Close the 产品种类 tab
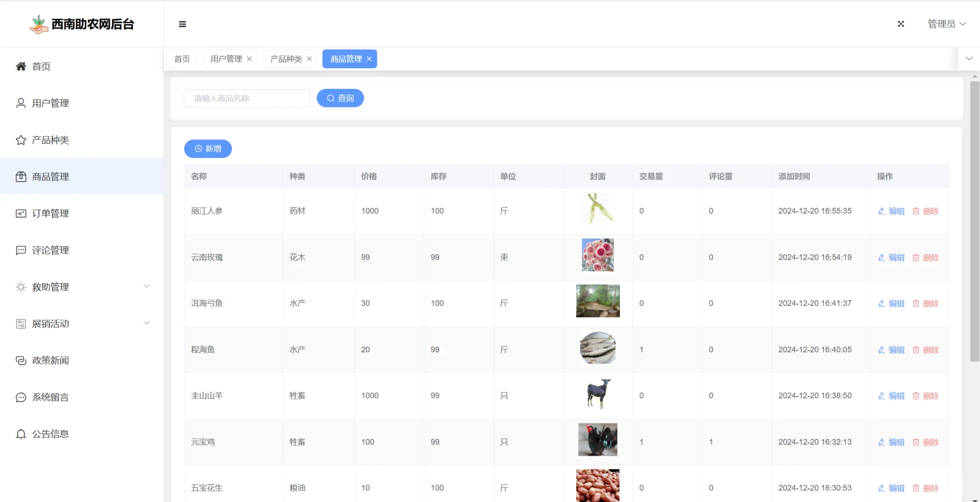The image size is (980, 502). pos(309,59)
